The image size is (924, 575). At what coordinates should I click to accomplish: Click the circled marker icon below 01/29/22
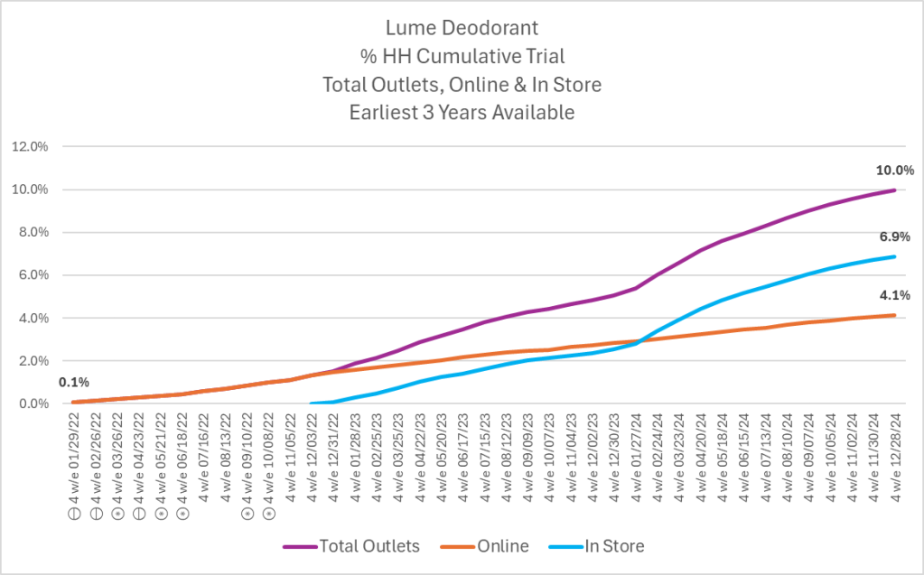click(74, 514)
